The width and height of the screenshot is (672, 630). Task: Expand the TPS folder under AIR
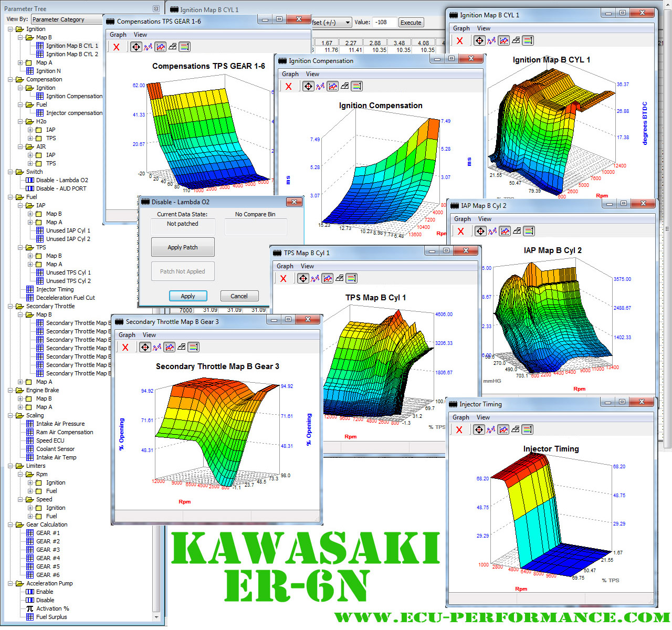(30, 163)
